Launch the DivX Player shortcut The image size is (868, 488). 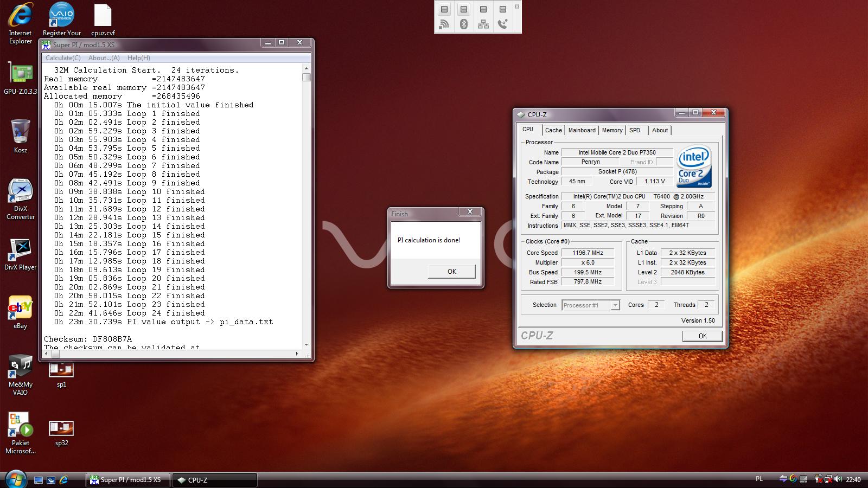(20, 254)
